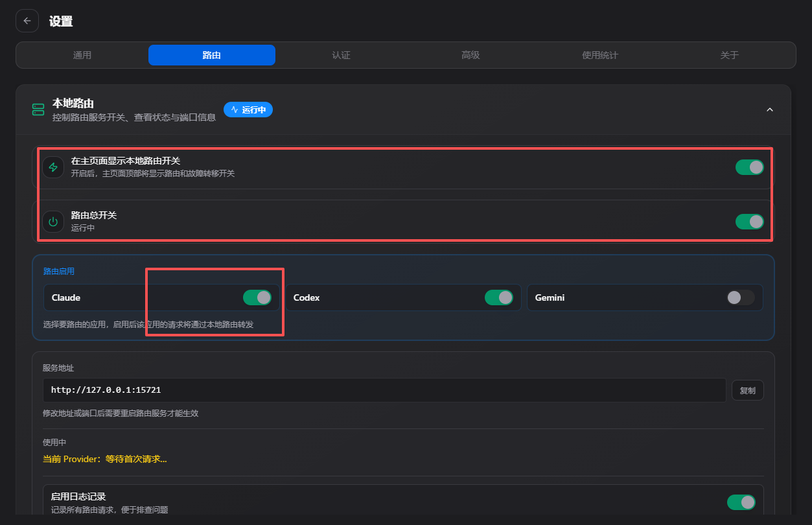Click the service address input field
The height and width of the screenshot is (525, 812).
point(384,390)
